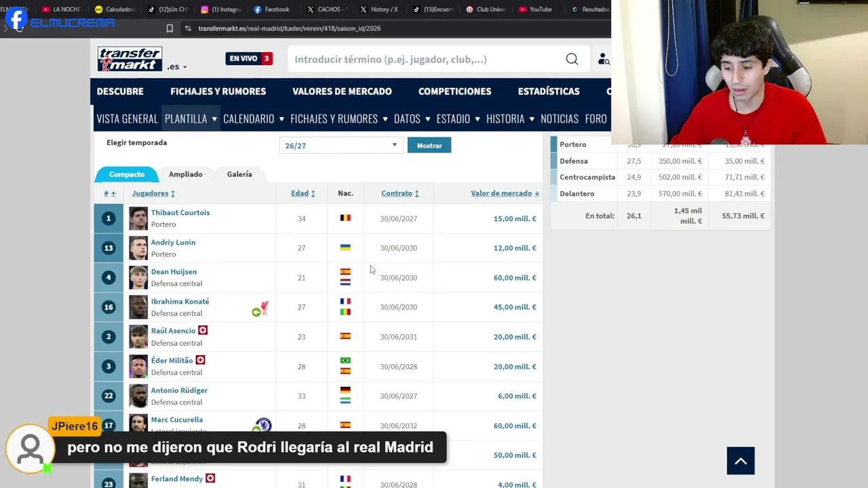Open site information icon in address bar

pos(188,28)
